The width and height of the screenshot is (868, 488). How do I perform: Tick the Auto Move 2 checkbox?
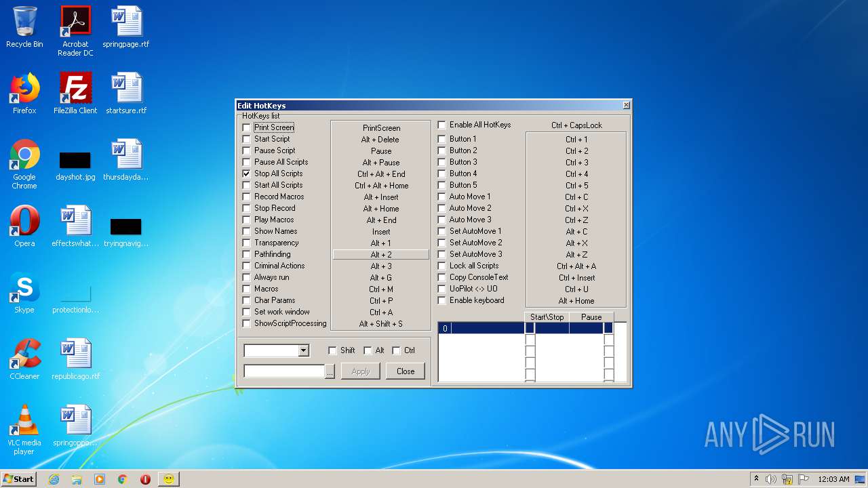(x=442, y=208)
